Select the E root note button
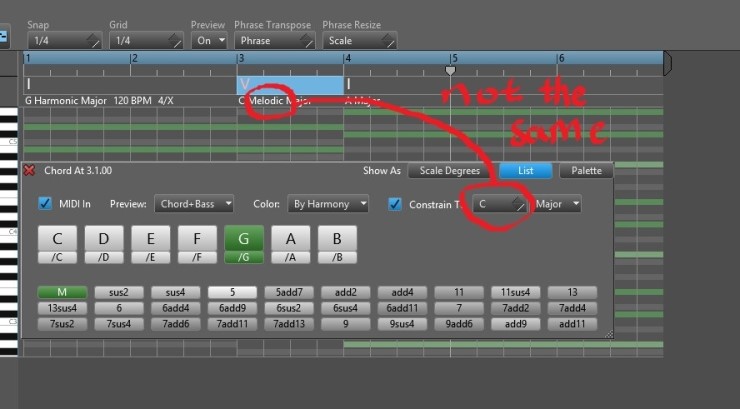This screenshot has width=740, height=409. coord(151,239)
